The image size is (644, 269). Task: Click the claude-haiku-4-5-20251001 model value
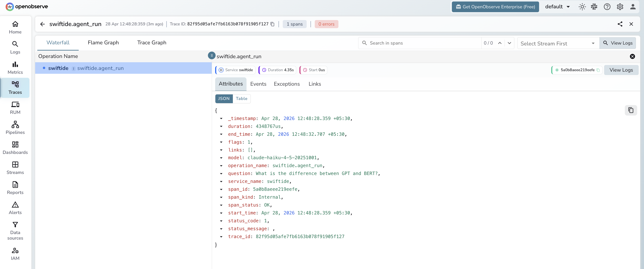[282, 158]
